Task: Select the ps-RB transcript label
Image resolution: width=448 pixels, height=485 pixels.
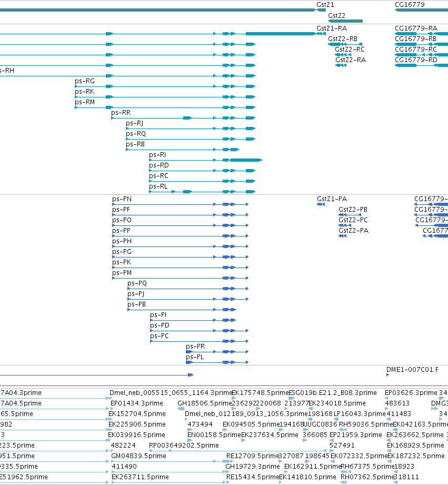Action: click(x=135, y=144)
